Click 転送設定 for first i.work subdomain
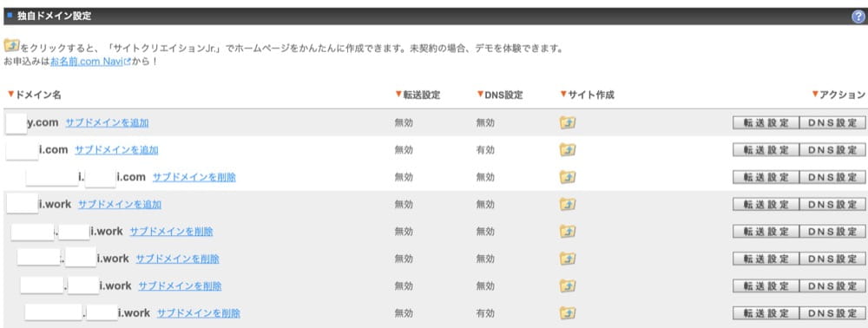Viewport: 868px width, 328px height. 766,231
